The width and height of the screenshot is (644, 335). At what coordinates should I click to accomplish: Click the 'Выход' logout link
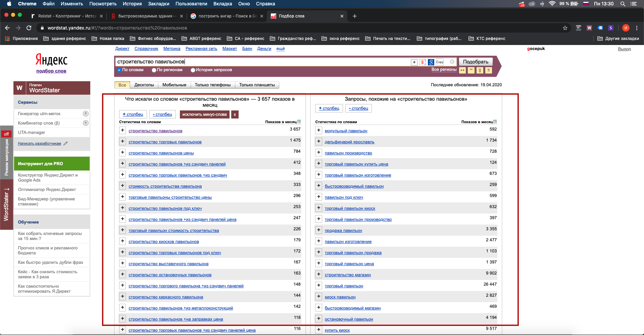624,49
